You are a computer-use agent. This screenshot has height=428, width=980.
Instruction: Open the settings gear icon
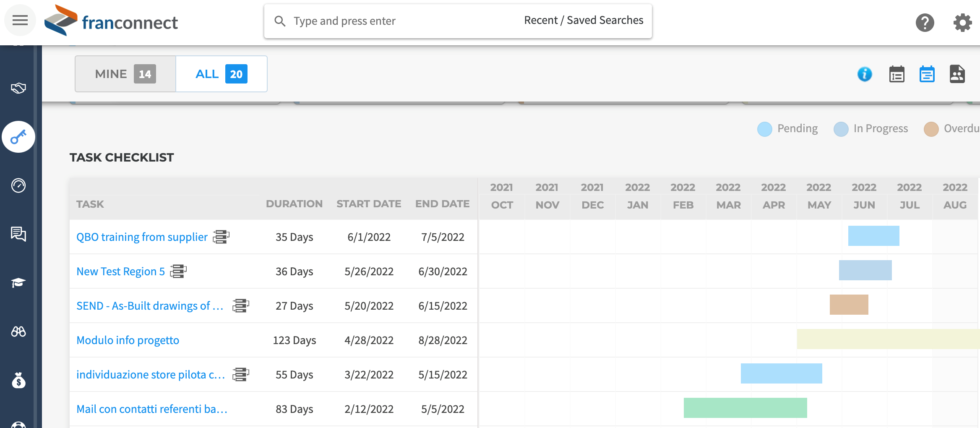click(962, 22)
